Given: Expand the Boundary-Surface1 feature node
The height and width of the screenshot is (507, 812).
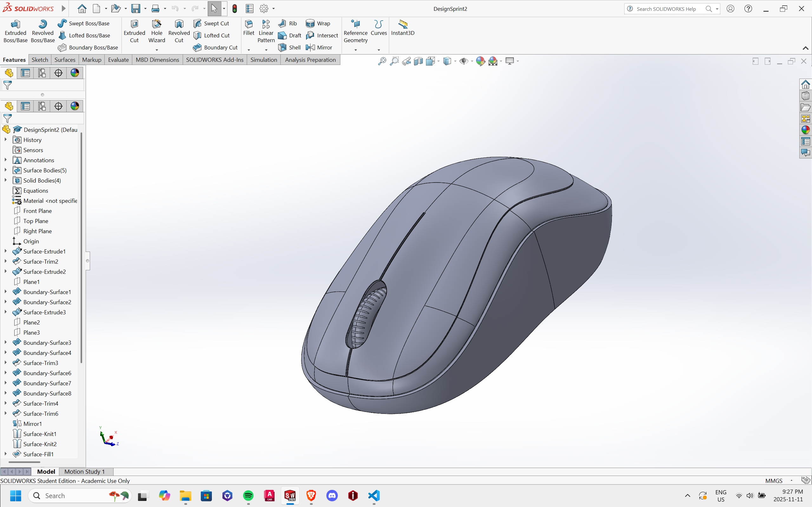Looking at the screenshot, I should click(x=5, y=292).
